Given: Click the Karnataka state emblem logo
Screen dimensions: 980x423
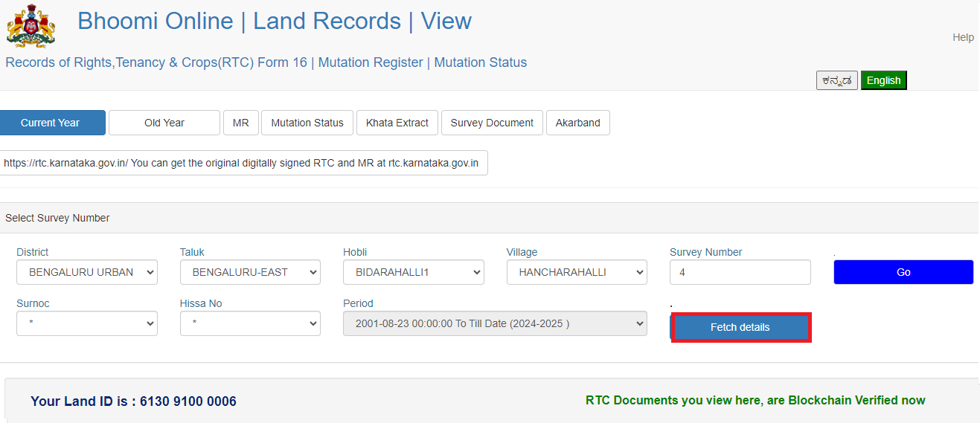Looking at the screenshot, I should click(31, 26).
